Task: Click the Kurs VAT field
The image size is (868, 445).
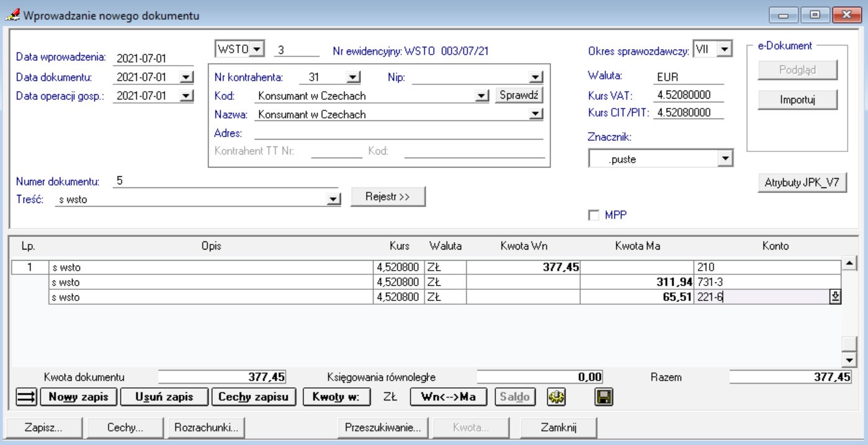Action: tap(688, 95)
